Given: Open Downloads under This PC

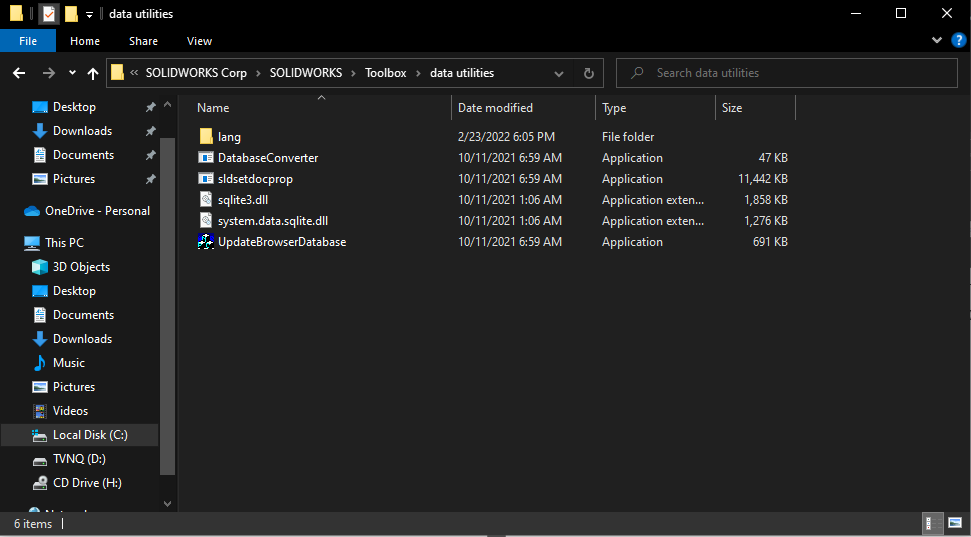Looking at the screenshot, I should [82, 339].
